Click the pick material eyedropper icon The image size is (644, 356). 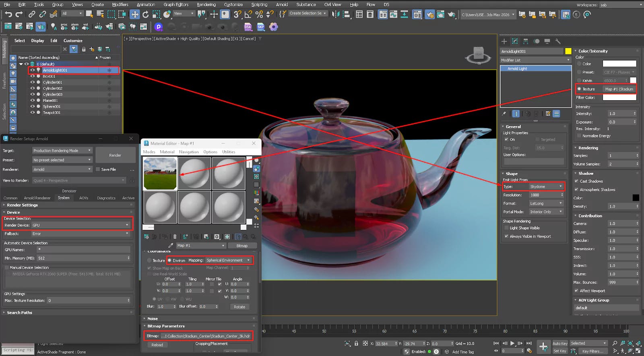171,245
